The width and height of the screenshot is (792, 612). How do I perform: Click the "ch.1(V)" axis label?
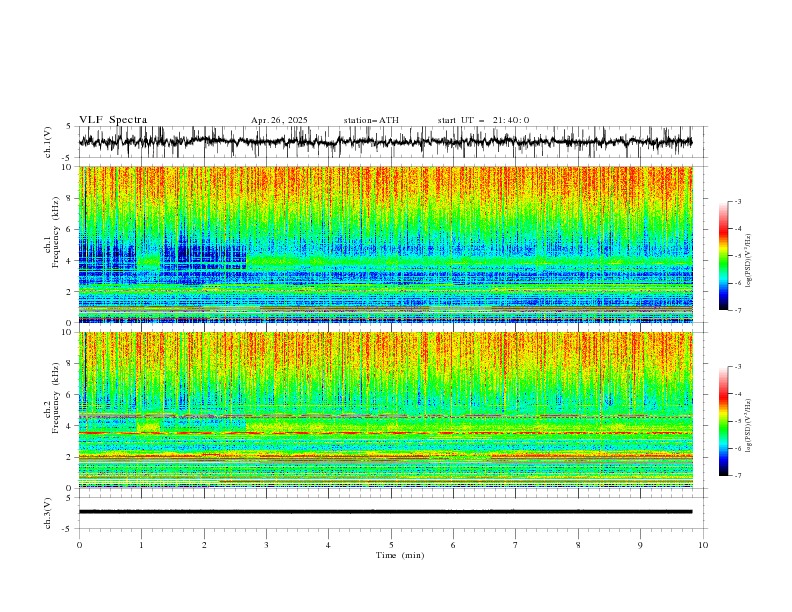48,142
